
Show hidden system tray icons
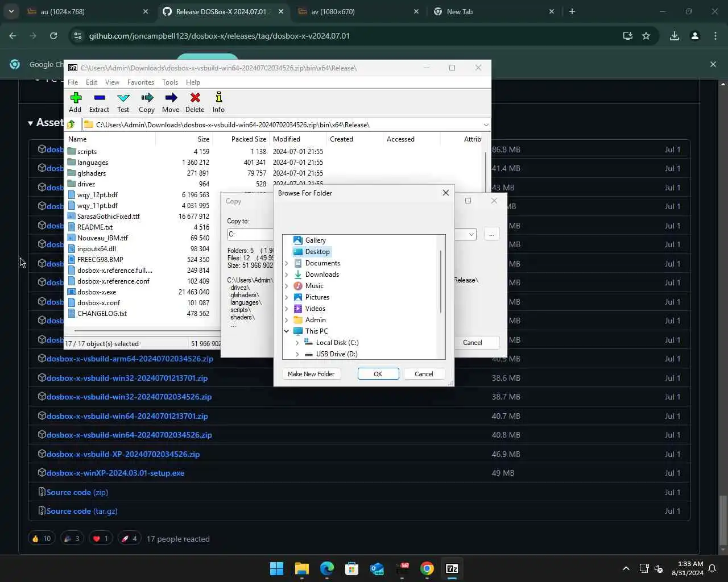(x=626, y=568)
